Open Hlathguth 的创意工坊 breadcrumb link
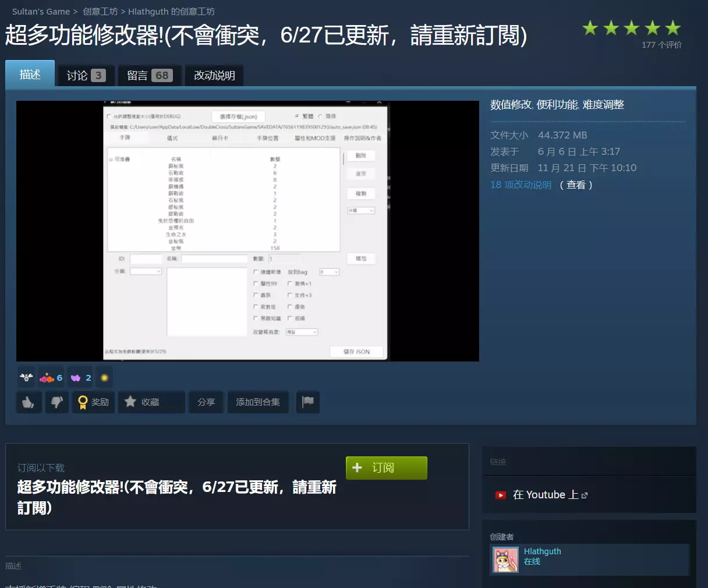708x588 pixels. (171, 12)
